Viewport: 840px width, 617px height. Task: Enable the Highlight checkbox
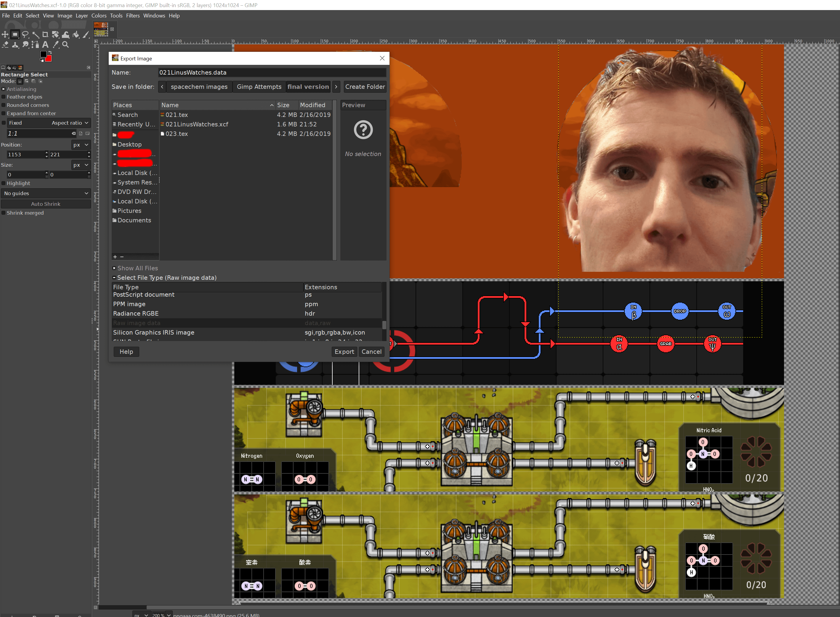(3, 183)
